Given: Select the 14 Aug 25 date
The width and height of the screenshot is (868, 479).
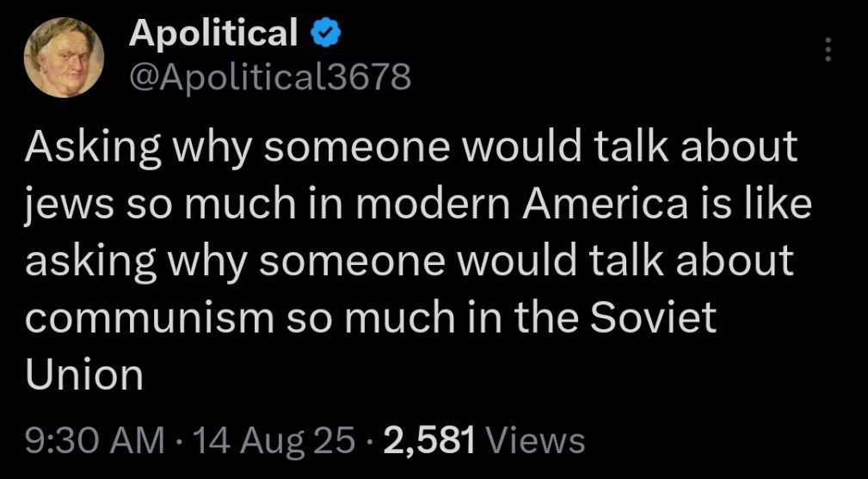Looking at the screenshot, I should [264, 443].
